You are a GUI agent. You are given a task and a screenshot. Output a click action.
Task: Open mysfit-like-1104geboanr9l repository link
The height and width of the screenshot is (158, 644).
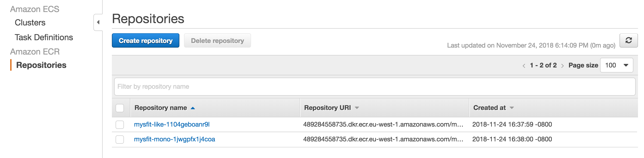pos(172,124)
